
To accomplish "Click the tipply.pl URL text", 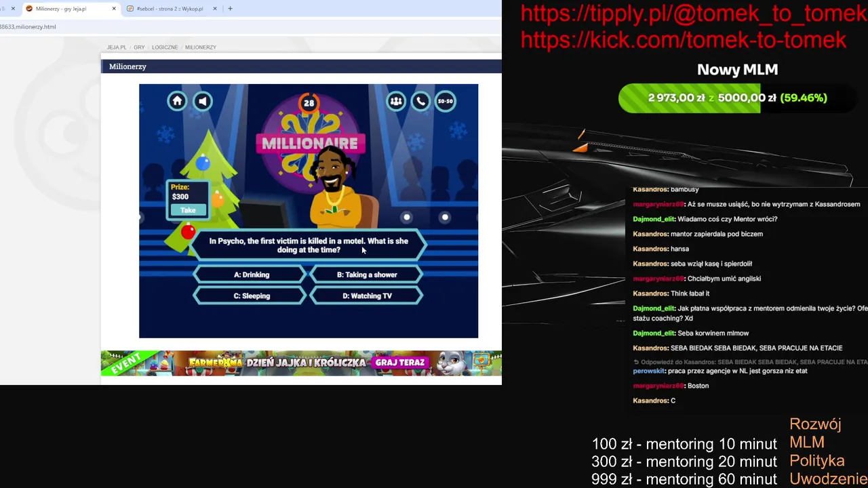I will click(693, 14).
